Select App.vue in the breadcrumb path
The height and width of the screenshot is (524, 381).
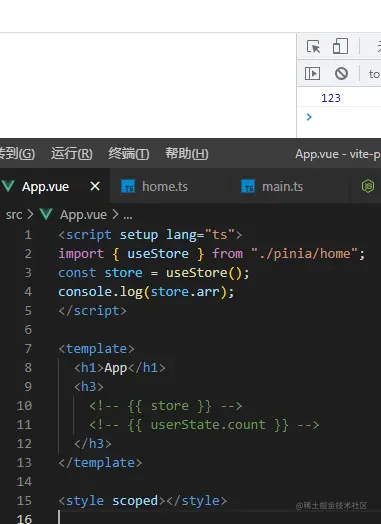[x=84, y=215]
